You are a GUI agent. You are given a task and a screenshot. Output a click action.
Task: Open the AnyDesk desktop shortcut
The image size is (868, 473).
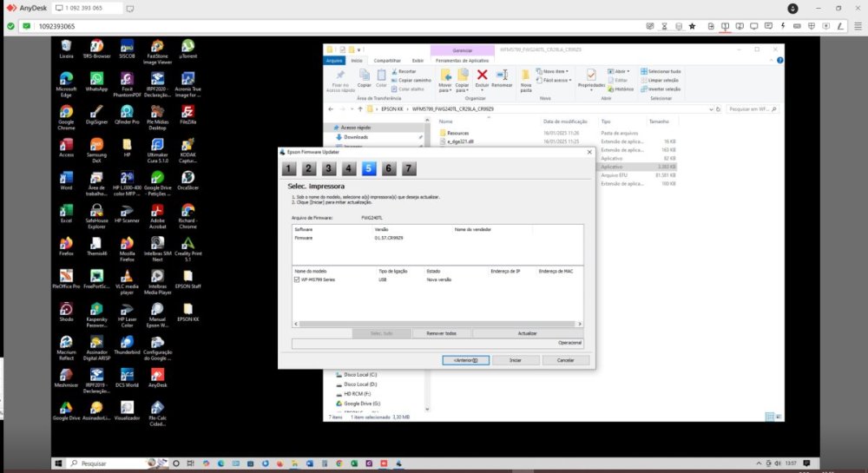point(157,378)
